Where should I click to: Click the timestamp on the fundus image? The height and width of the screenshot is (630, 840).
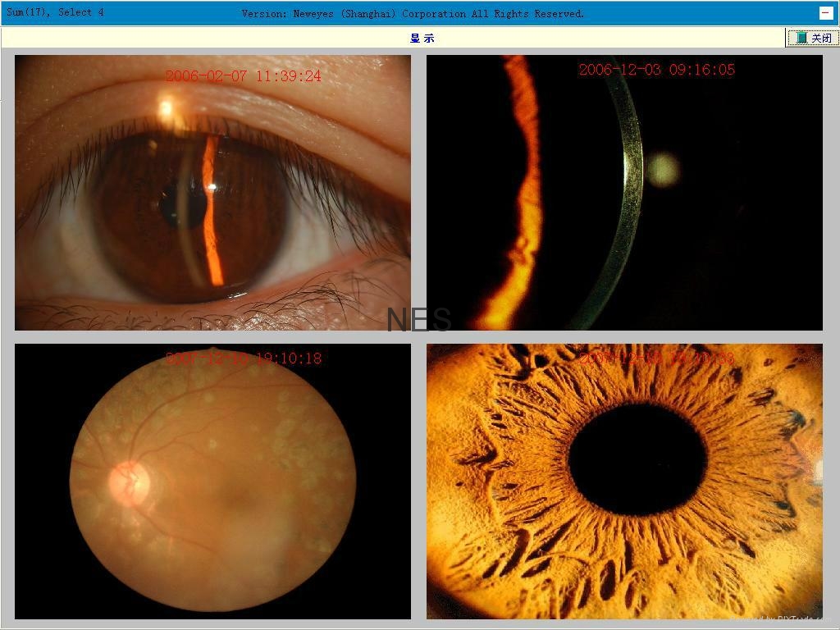(243, 358)
